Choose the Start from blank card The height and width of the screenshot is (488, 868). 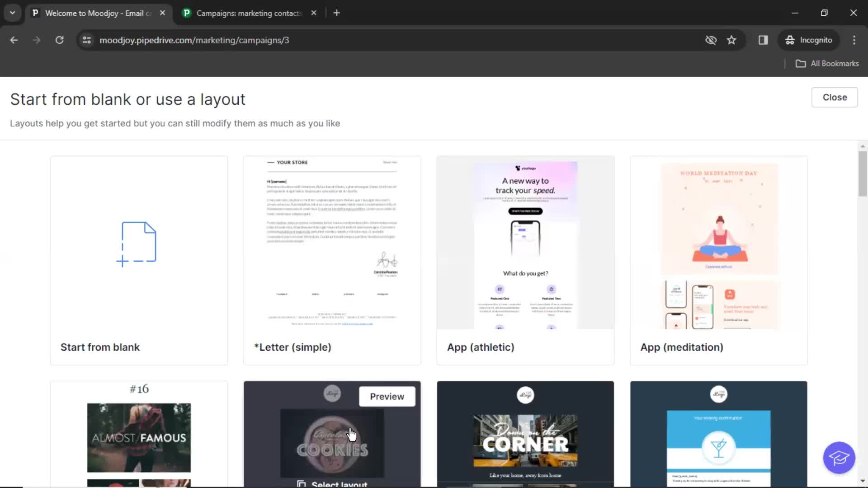139,260
